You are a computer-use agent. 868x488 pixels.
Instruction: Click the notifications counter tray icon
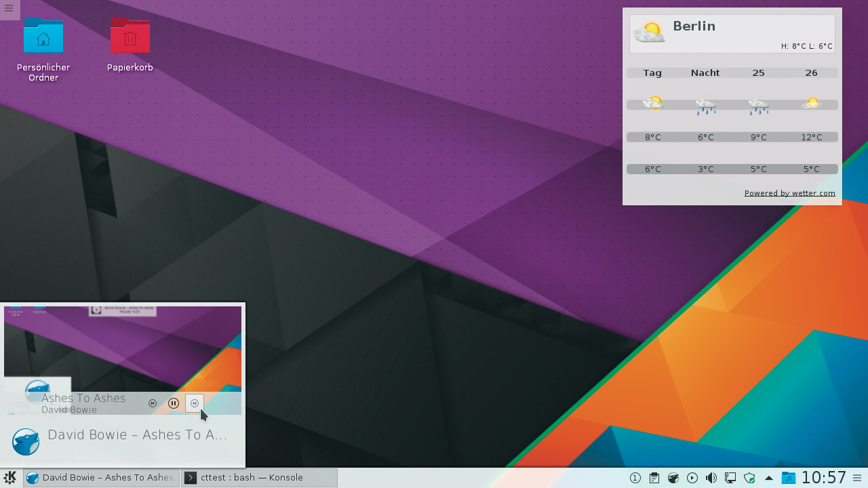click(635, 478)
